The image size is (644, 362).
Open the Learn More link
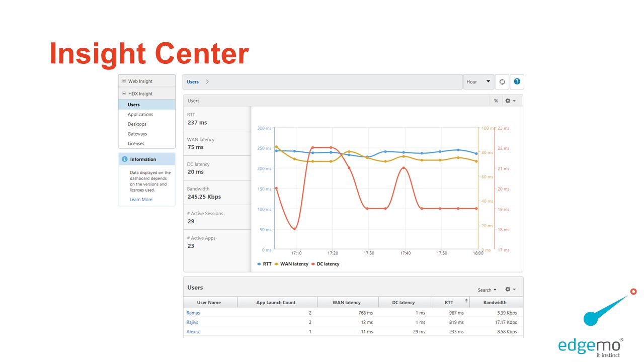click(x=141, y=200)
